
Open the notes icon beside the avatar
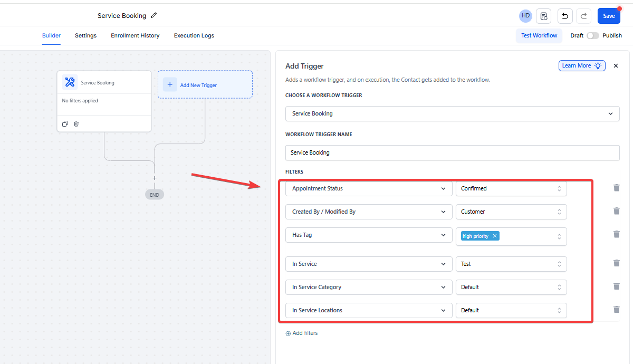[543, 16]
